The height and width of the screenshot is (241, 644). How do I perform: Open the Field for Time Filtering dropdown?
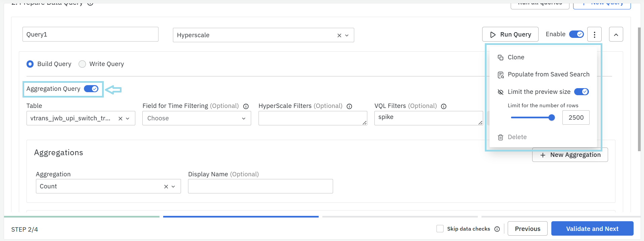[196, 118]
